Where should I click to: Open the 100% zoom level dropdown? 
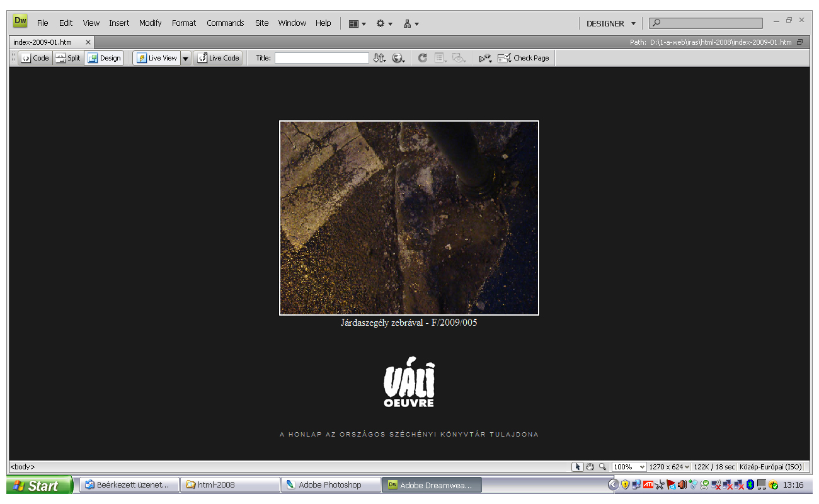click(x=629, y=467)
